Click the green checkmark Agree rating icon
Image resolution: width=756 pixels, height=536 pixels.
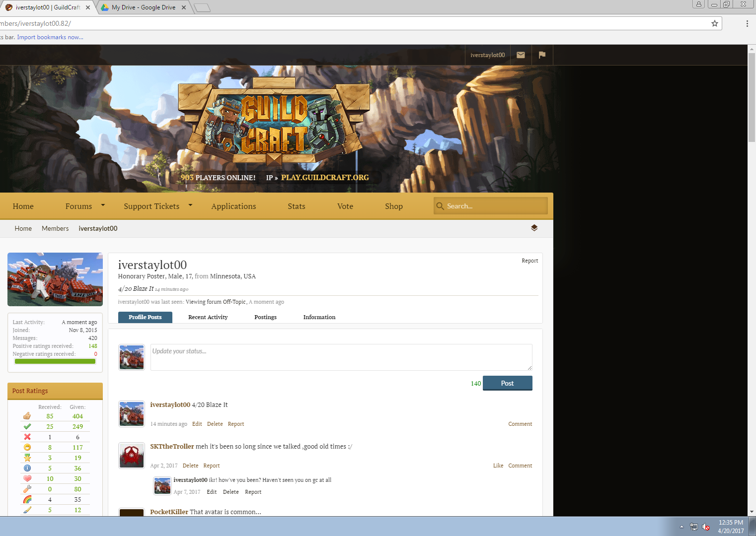click(27, 426)
